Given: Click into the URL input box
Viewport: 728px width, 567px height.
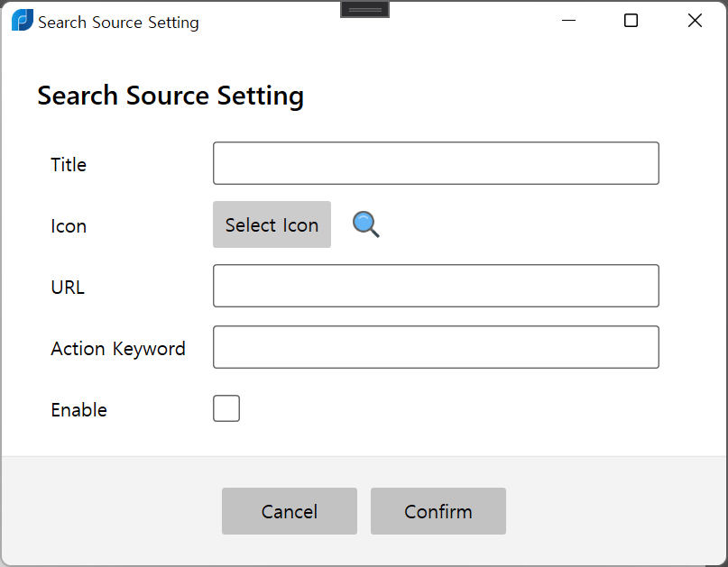Looking at the screenshot, I should point(436,286).
